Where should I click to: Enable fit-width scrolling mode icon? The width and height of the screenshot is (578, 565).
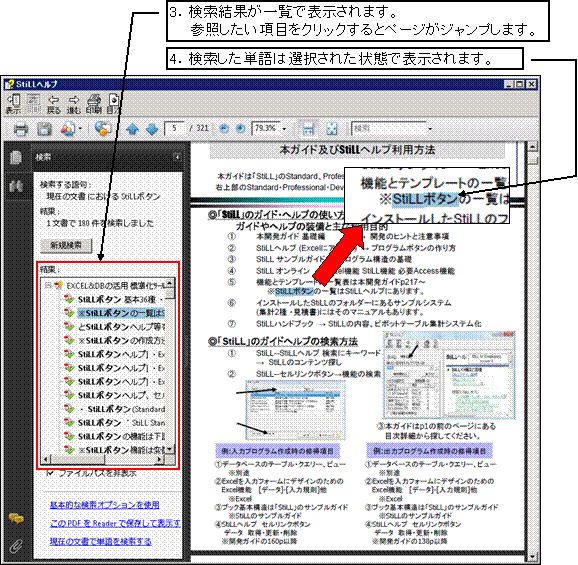coord(308,129)
